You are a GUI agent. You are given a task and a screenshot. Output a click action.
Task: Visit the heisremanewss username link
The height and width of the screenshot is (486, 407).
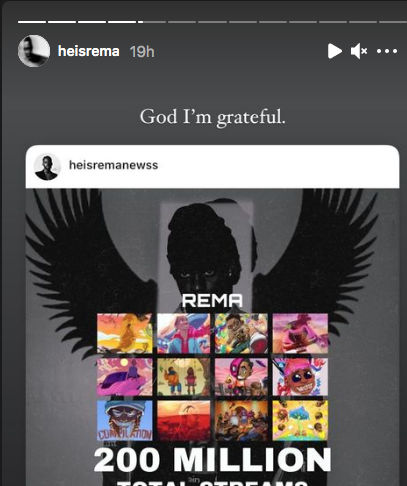pos(113,165)
